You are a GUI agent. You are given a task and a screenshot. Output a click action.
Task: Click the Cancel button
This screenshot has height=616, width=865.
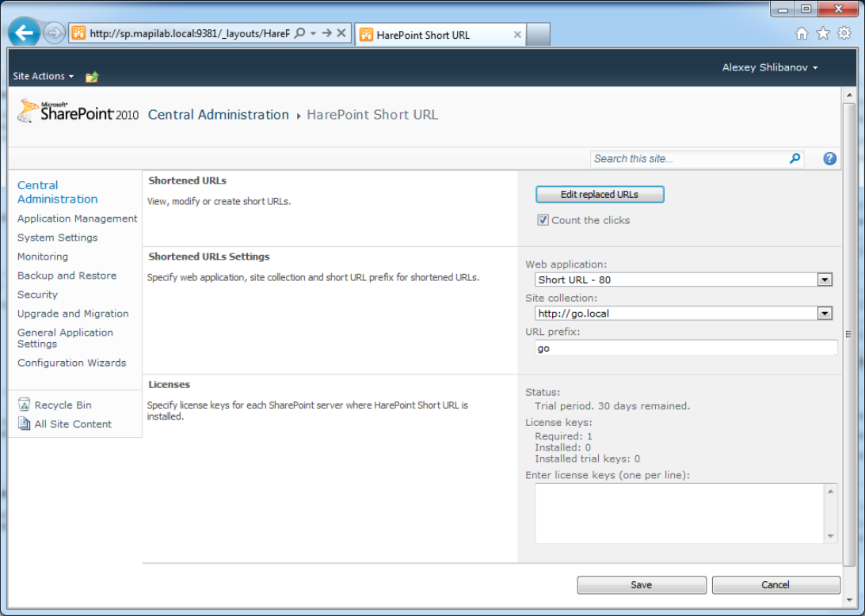coord(775,585)
